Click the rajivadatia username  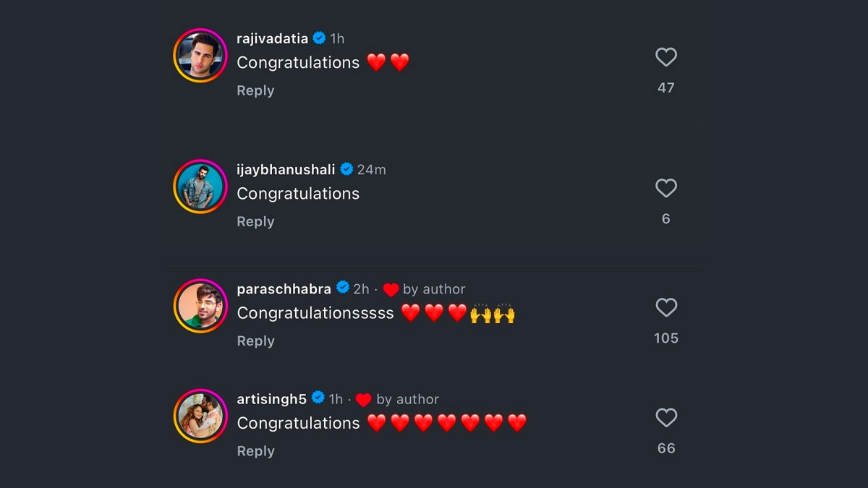tap(272, 38)
